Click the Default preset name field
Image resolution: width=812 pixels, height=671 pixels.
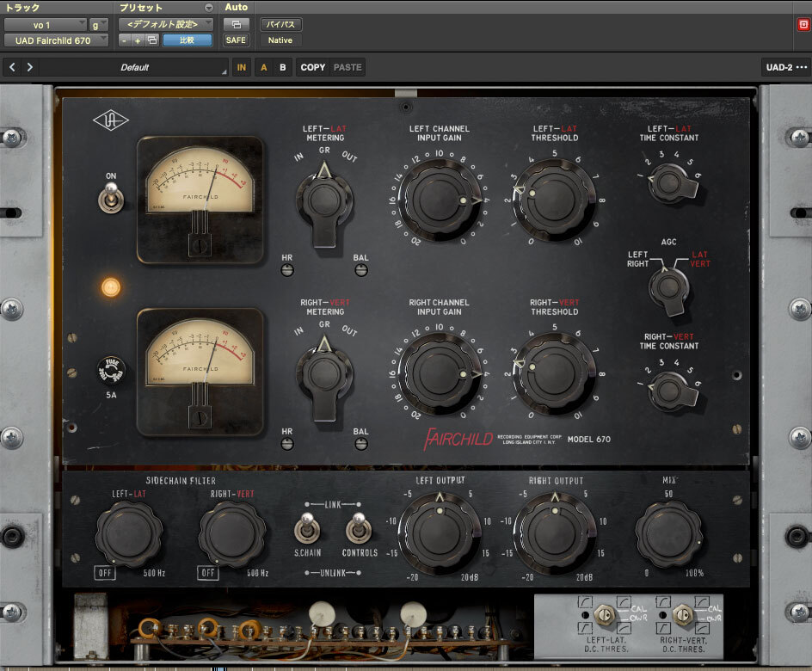pyautogui.click(x=134, y=67)
